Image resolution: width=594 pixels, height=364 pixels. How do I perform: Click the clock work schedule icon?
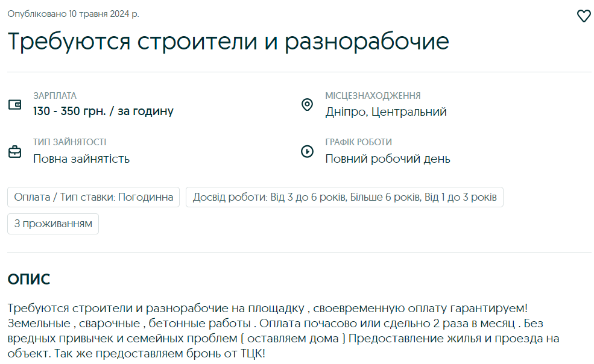307,151
